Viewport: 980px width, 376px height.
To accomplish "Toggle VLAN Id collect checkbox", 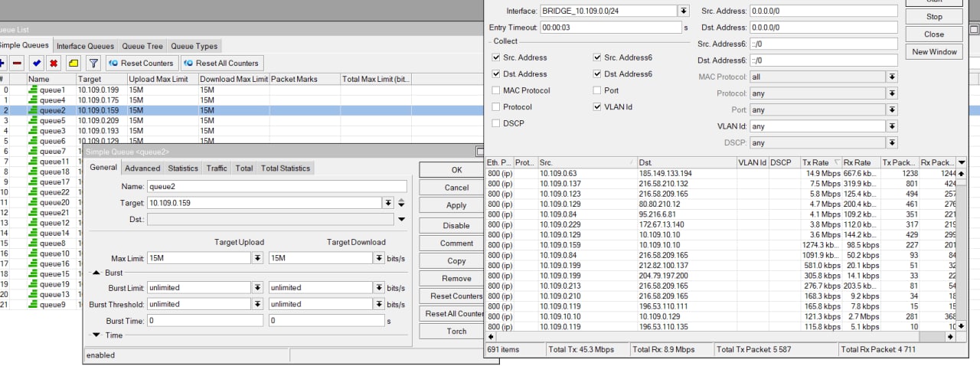I will (x=597, y=107).
